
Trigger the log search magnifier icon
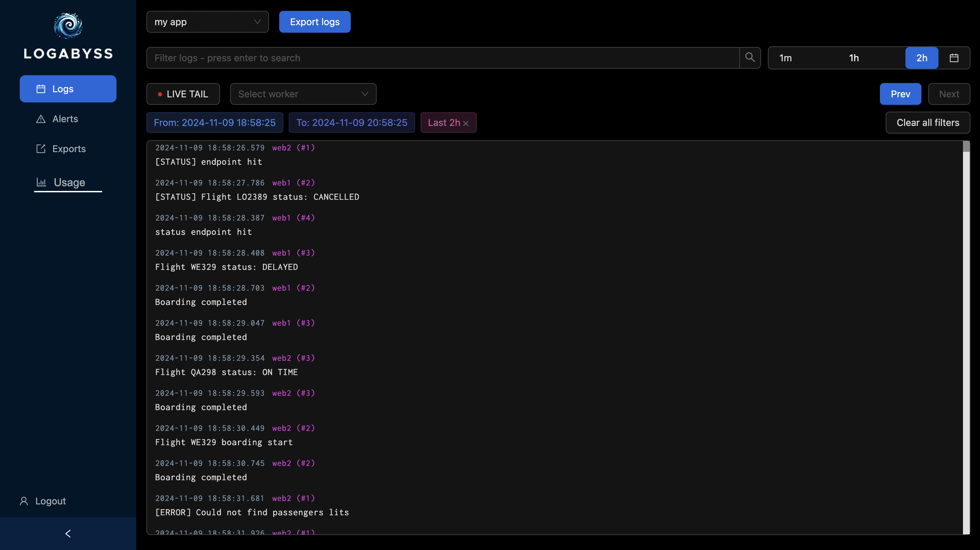click(x=750, y=58)
